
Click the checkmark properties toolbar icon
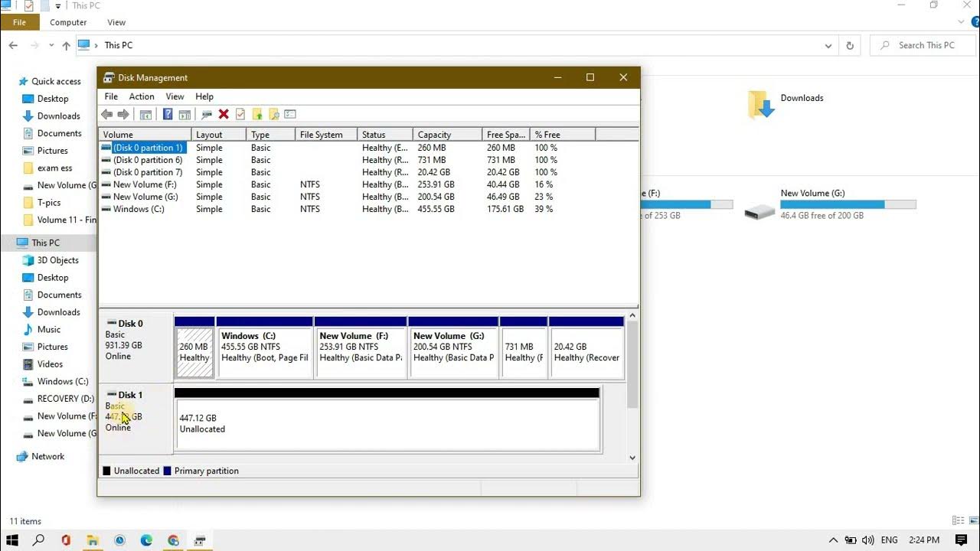click(x=240, y=114)
